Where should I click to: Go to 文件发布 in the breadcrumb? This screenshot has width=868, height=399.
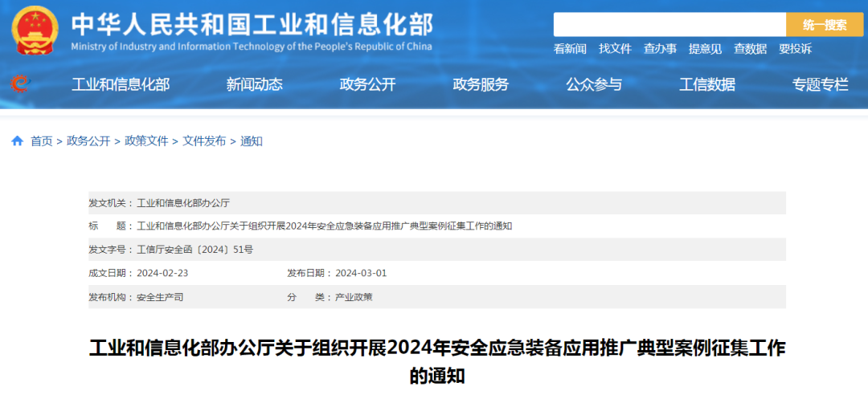pos(204,141)
